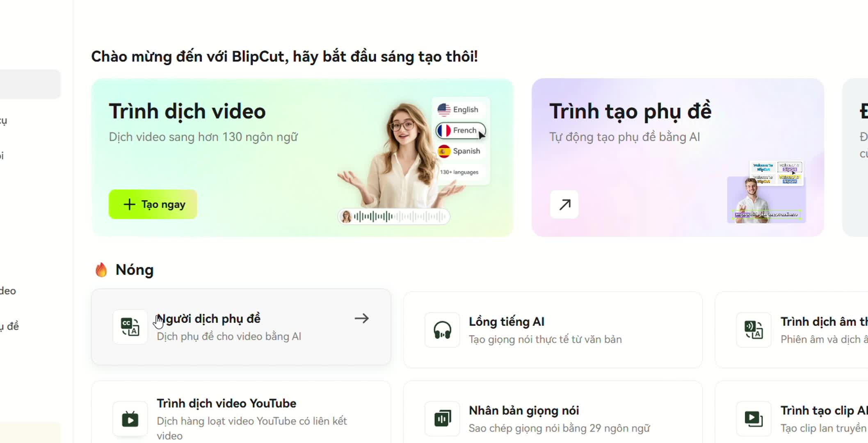Image resolution: width=868 pixels, height=443 pixels.
Task: Click the 'Trình tạo phụ đề' banner heading
Action: (x=630, y=111)
